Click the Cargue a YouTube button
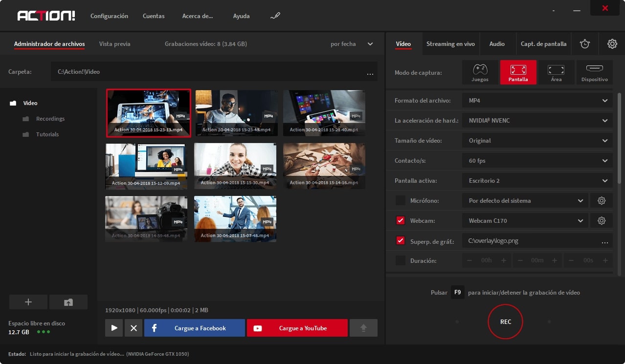This screenshot has height=364, width=625. pos(297,328)
